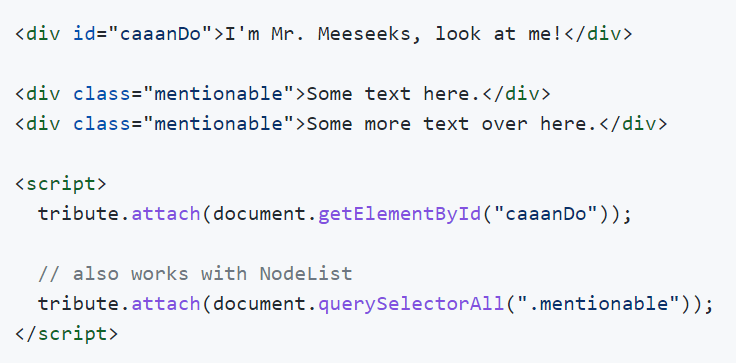Click the first opening div tag
The height and width of the screenshot is (363, 736).
point(38,34)
